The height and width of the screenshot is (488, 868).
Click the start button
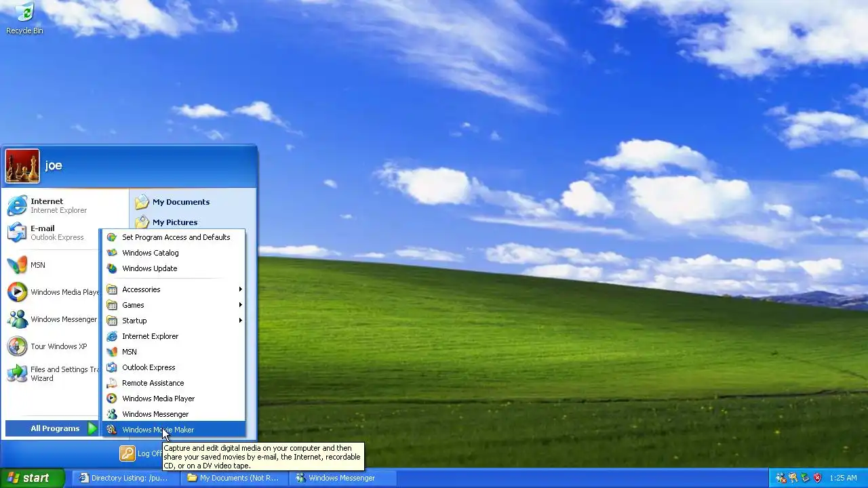(x=32, y=478)
